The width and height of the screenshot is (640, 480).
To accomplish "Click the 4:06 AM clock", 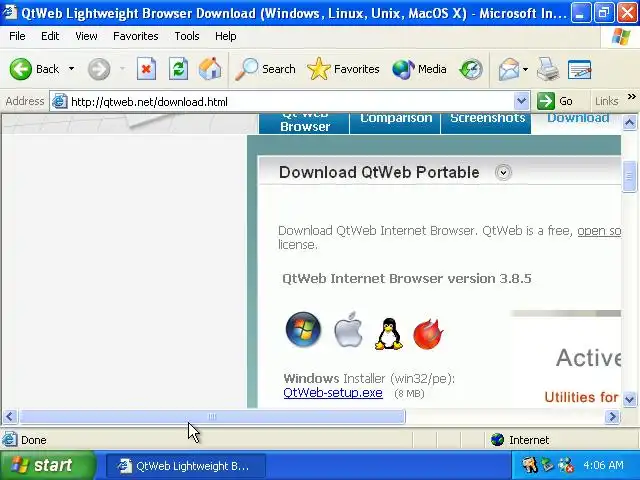I will pyautogui.click(x=603, y=465).
